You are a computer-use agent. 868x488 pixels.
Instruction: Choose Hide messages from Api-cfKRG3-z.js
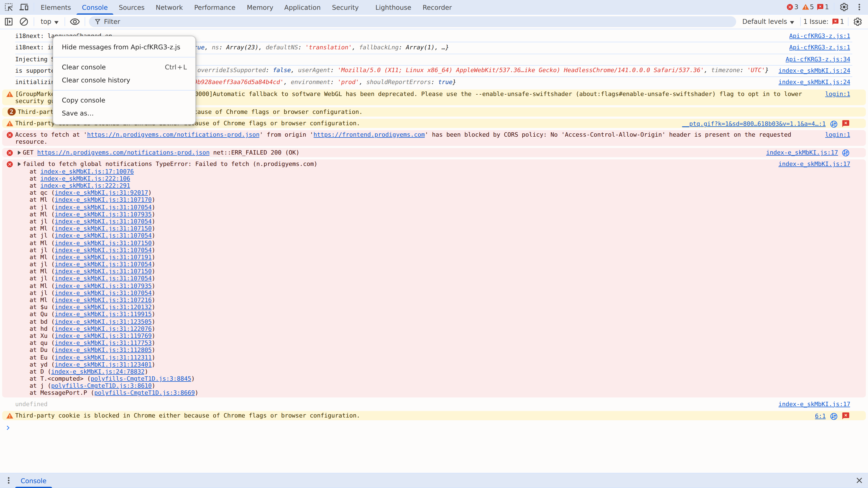click(124, 47)
